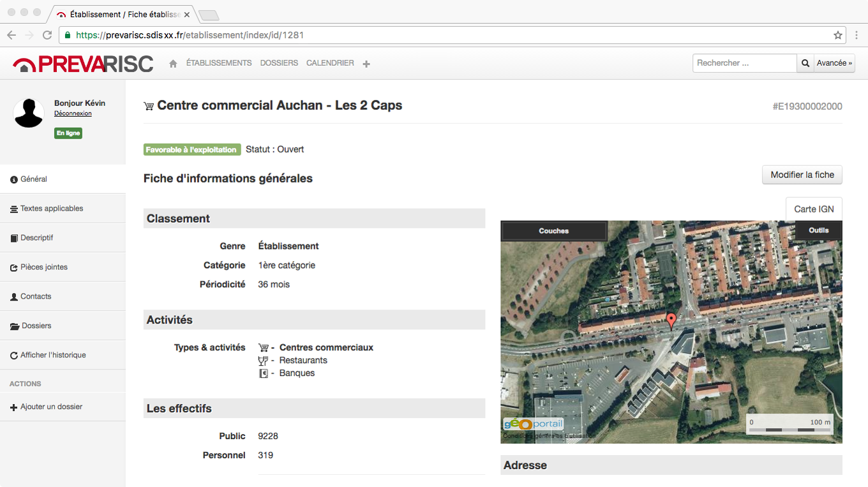Click the PREVARISC logo
The width and height of the screenshot is (868, 487).
click(x=83, y=64)
